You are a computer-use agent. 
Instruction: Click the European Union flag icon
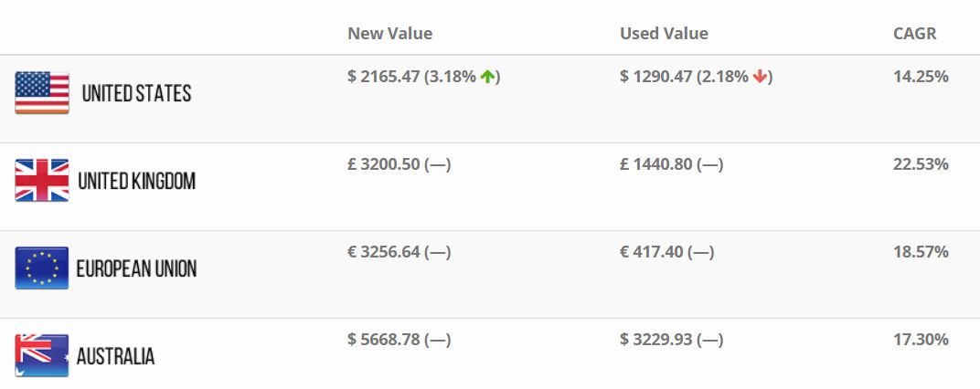click(42, 268)
